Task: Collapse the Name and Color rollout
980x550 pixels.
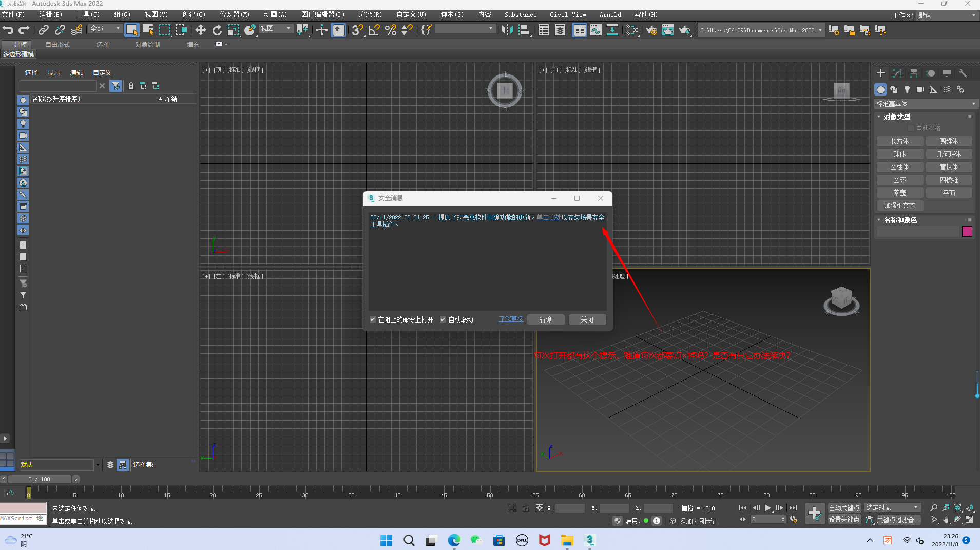Action: click(879, 220)
